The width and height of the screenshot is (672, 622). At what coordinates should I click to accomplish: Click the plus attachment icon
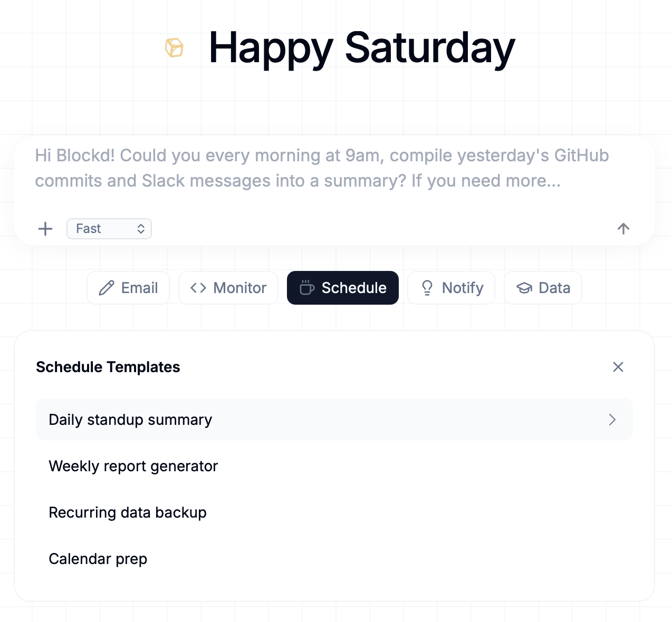[46, 229]
